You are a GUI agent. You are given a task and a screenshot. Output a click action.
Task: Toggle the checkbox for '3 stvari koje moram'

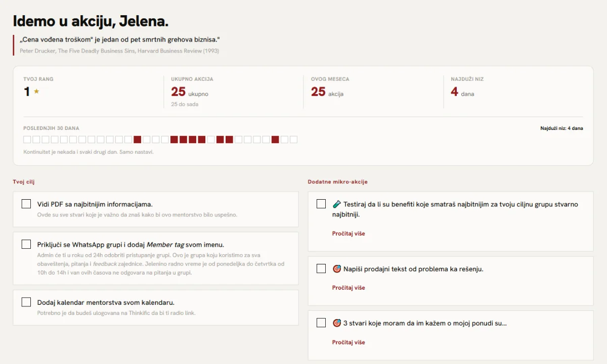(x=321, y=323)
